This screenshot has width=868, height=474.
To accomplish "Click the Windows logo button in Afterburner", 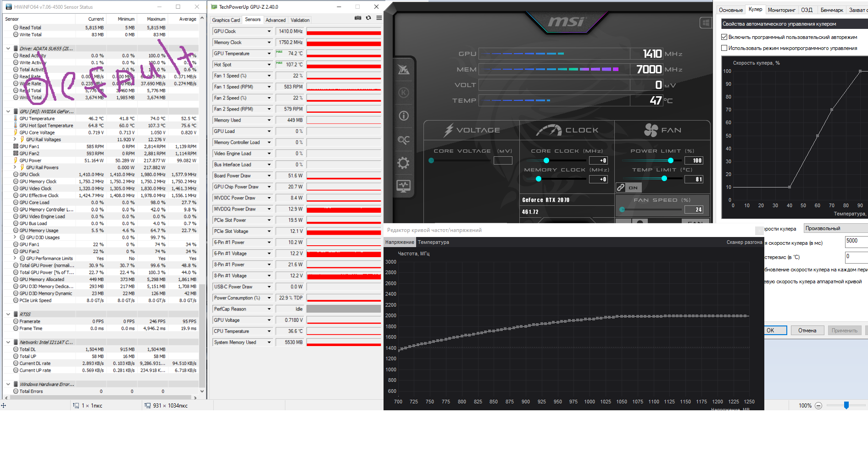I will click(x=706, y=22).
